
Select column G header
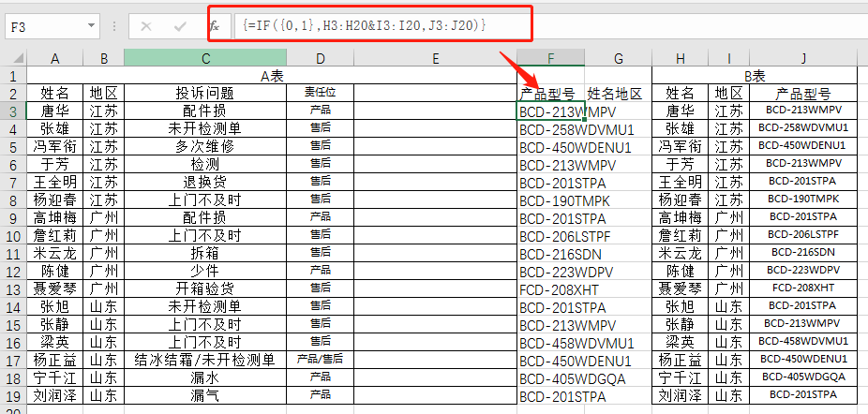(x=619, y=59)
